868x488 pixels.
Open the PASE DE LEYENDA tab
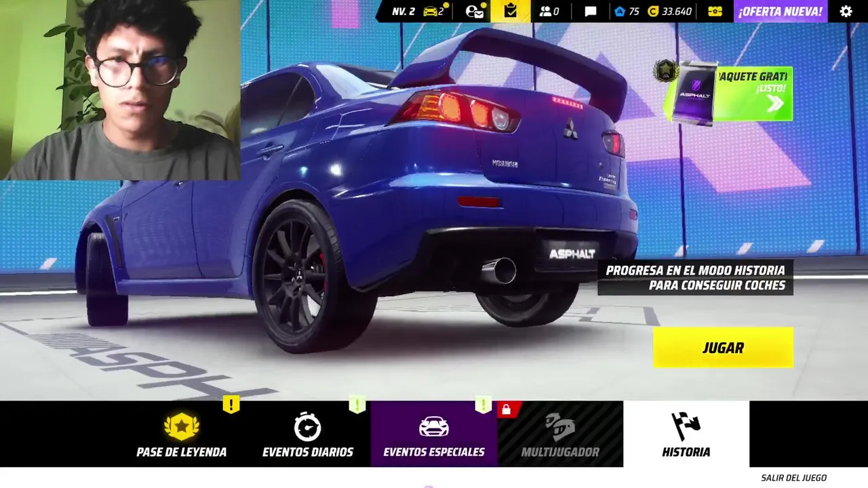point(181,434)
